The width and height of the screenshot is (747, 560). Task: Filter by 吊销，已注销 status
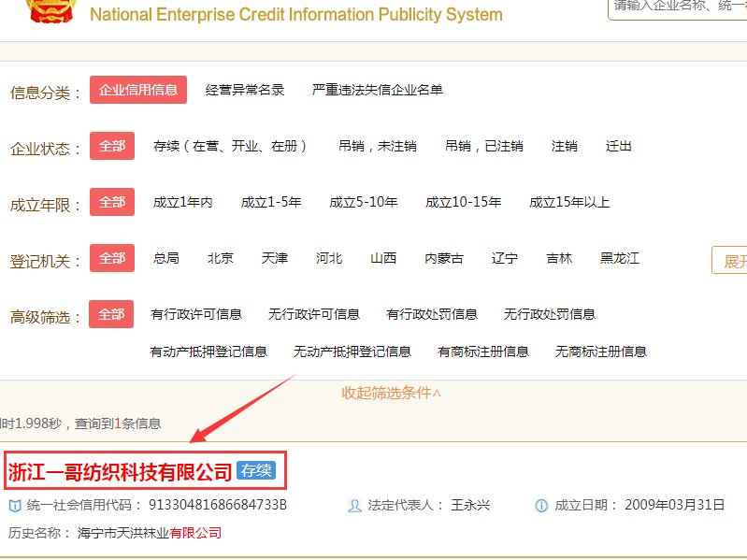coord(484,146)
